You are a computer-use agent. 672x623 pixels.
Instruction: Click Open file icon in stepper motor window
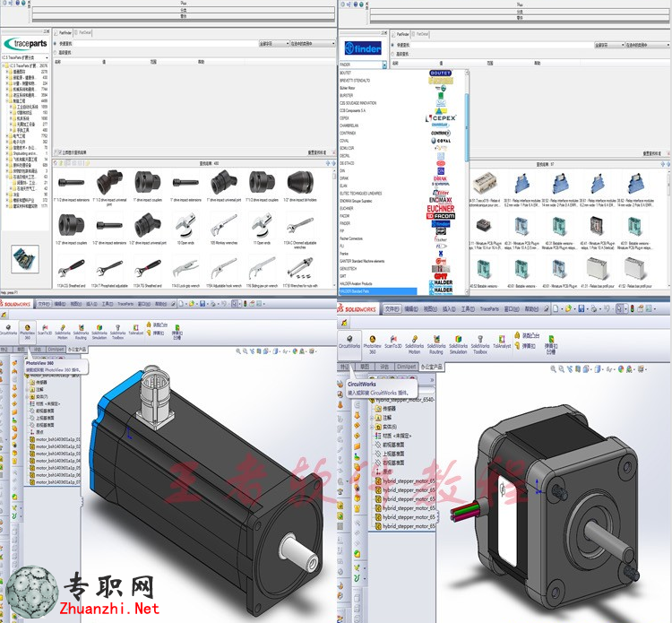pos(569,308)
